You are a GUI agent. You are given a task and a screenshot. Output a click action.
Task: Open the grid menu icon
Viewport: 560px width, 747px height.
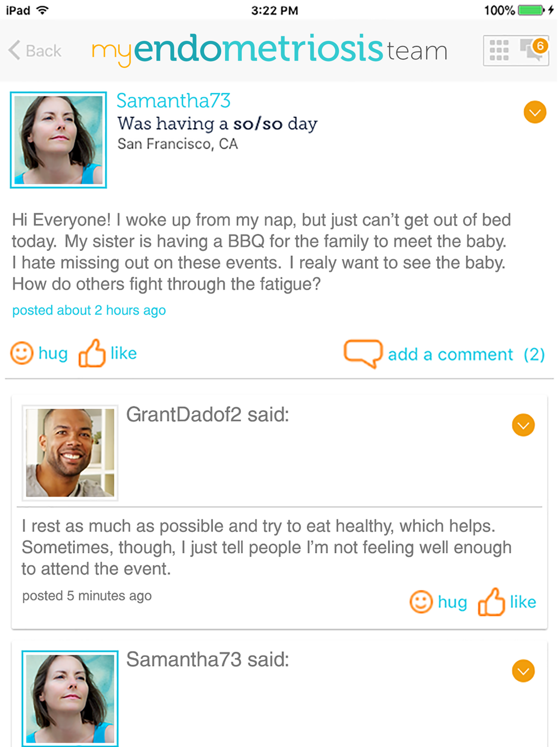coord(499,50)
